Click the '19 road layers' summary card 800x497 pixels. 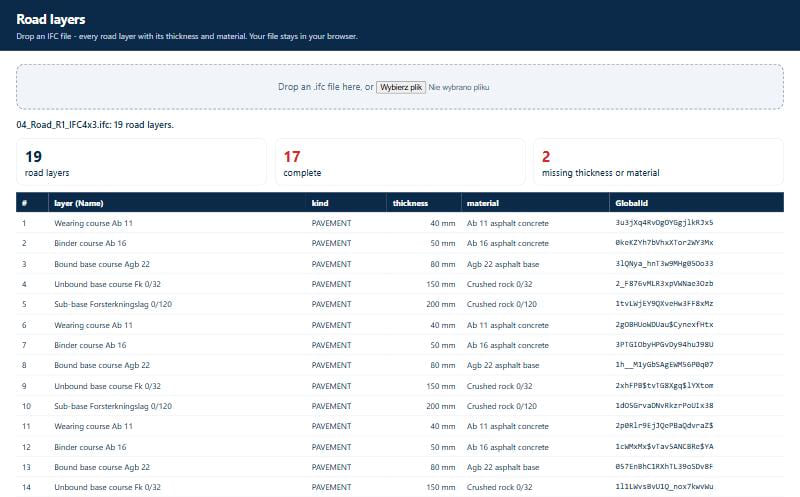(x=141, y=162)
